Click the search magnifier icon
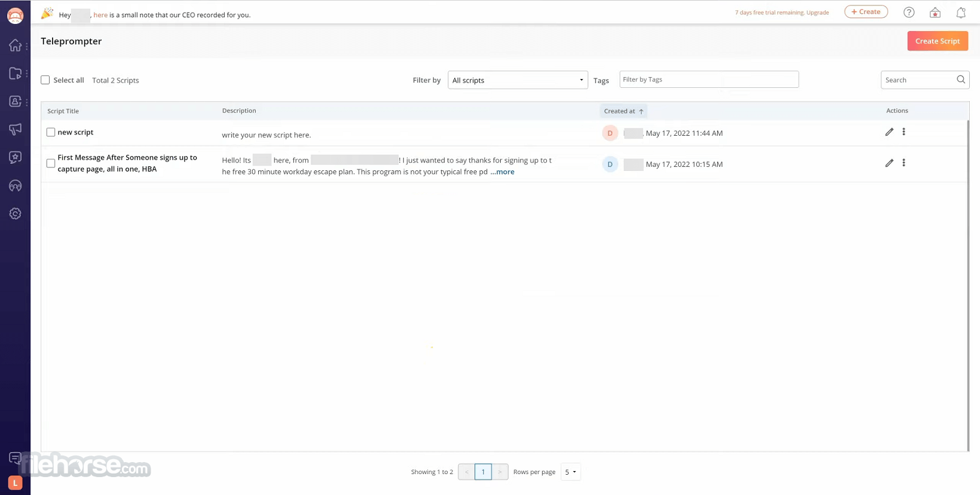 click(961, 80)
